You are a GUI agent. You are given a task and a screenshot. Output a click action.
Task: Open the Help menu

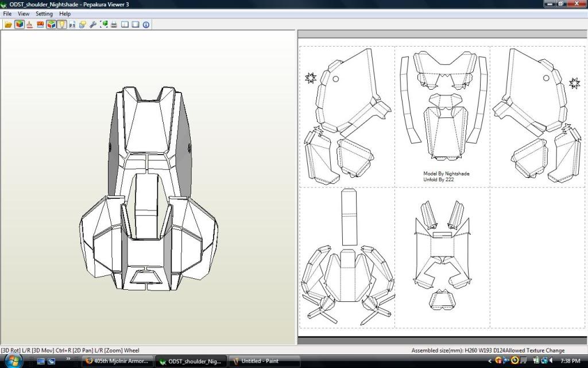click(x=65, y=14)
